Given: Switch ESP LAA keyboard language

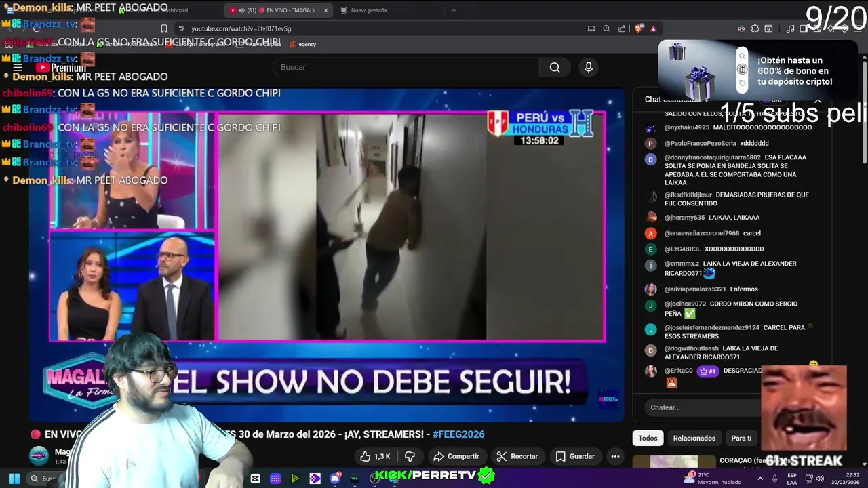Looking at the screenshot, I should coord(792,479).
